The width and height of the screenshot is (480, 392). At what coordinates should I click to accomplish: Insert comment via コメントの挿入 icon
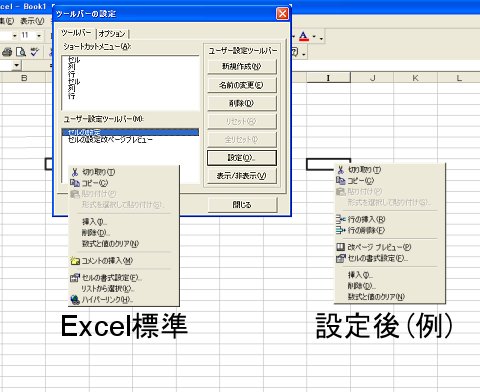point(75,261)
